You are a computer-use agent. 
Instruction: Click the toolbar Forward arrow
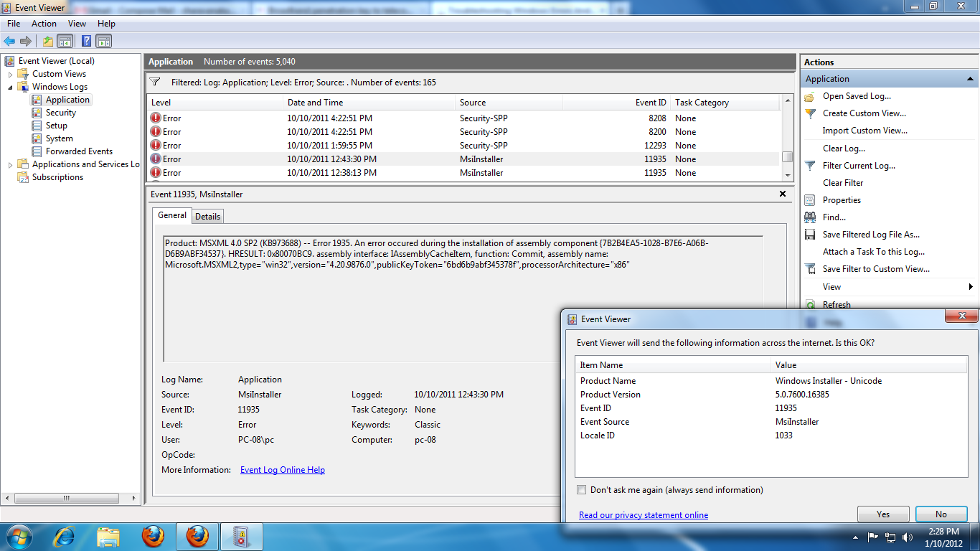coord(26,41)
